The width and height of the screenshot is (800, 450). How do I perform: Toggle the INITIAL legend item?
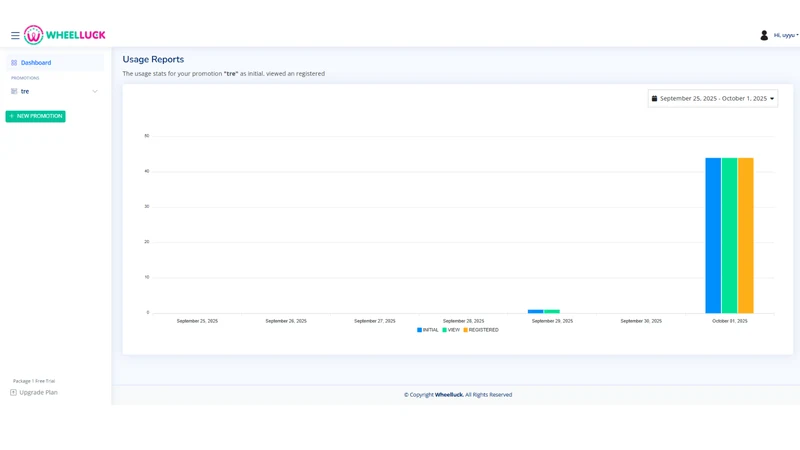coord(428,330)
